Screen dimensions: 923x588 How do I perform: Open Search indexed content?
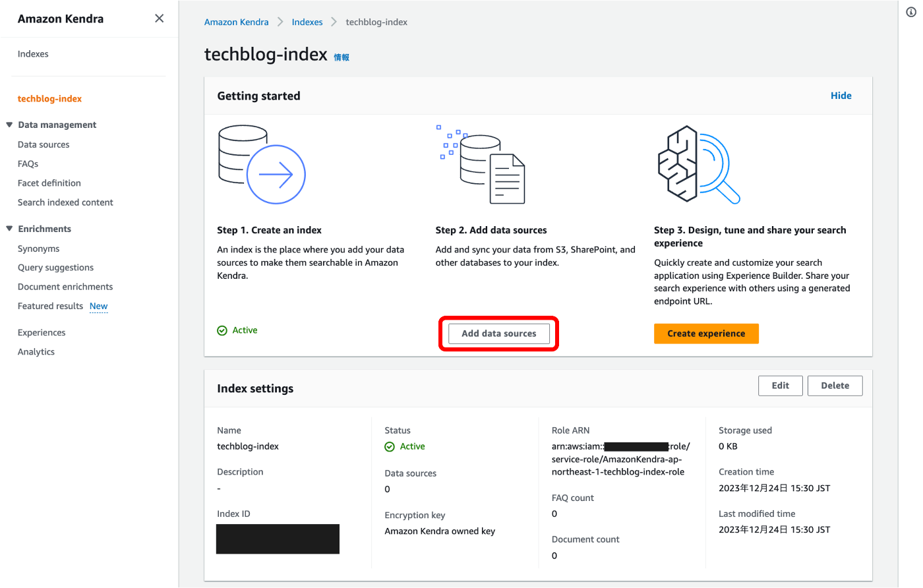pos(65,202)
